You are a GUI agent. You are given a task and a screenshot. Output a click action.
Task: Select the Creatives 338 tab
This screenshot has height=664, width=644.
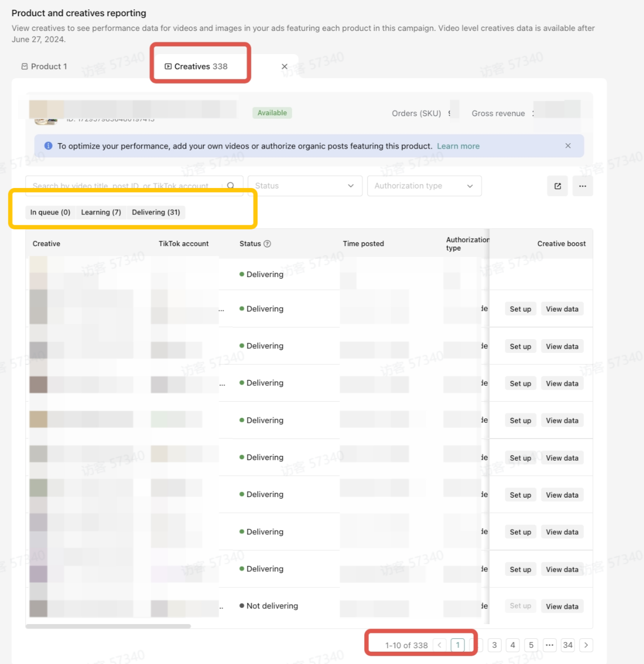click(196, 66)
